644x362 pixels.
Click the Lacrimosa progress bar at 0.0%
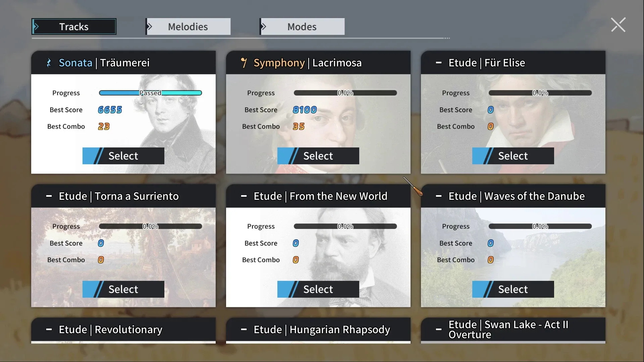point(345,93)
